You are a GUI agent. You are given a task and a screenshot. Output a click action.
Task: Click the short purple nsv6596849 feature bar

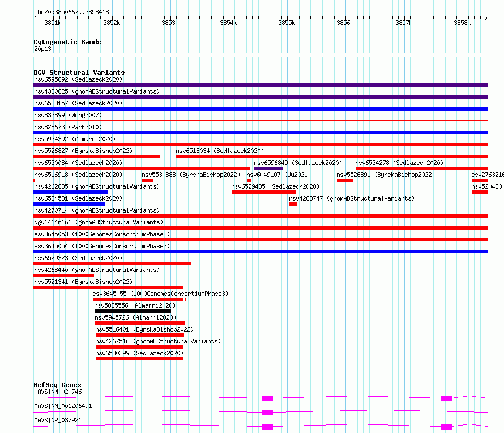pyautogui.click(x=268, y=168)
